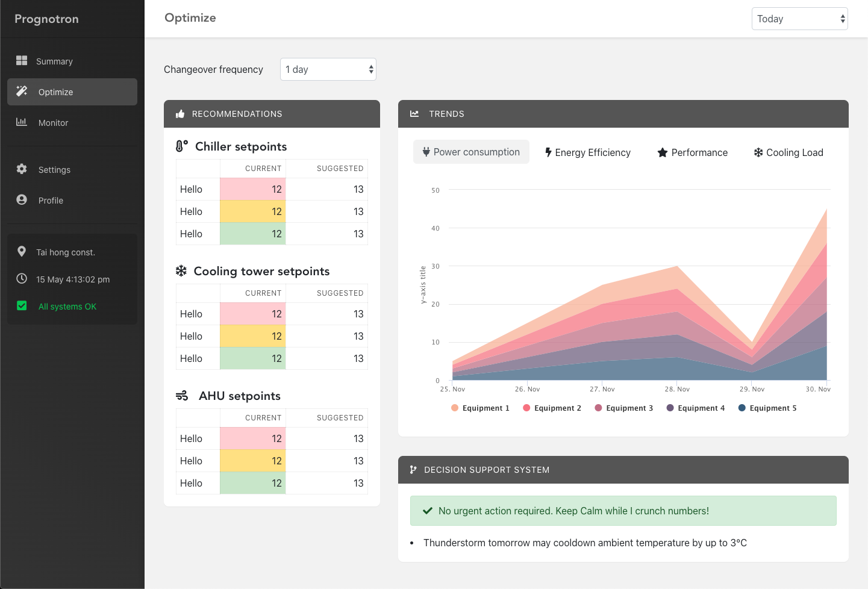Click the 26. Nov label on the x-axis
Viewport: 868px width, 589px height.
point(527,389)
